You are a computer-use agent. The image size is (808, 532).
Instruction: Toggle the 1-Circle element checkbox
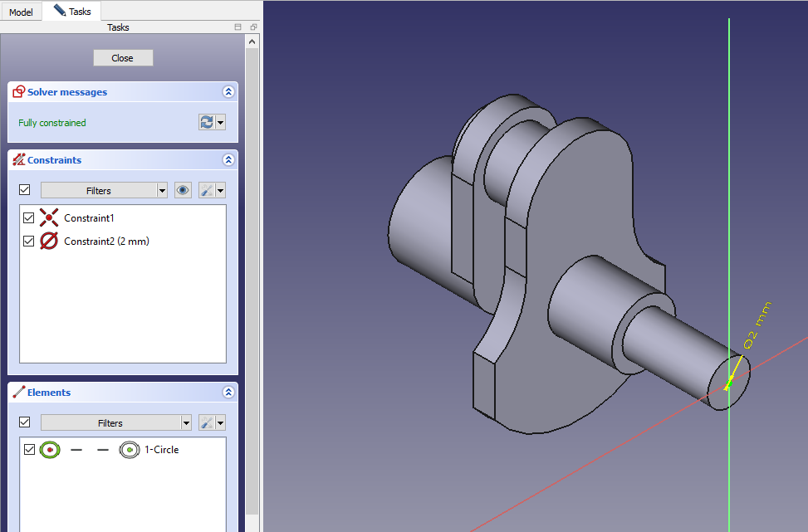coord(29,450)
